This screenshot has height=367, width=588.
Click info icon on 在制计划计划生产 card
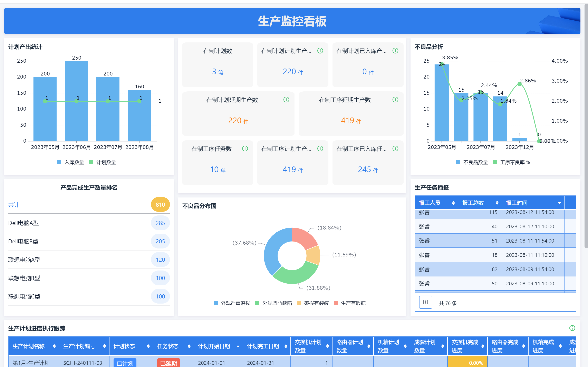(x=320, y=50)
